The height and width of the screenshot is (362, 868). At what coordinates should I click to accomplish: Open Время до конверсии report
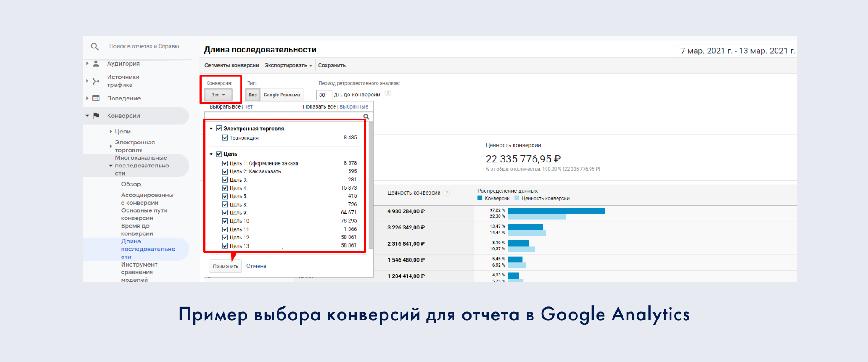(x=137, y=229)
